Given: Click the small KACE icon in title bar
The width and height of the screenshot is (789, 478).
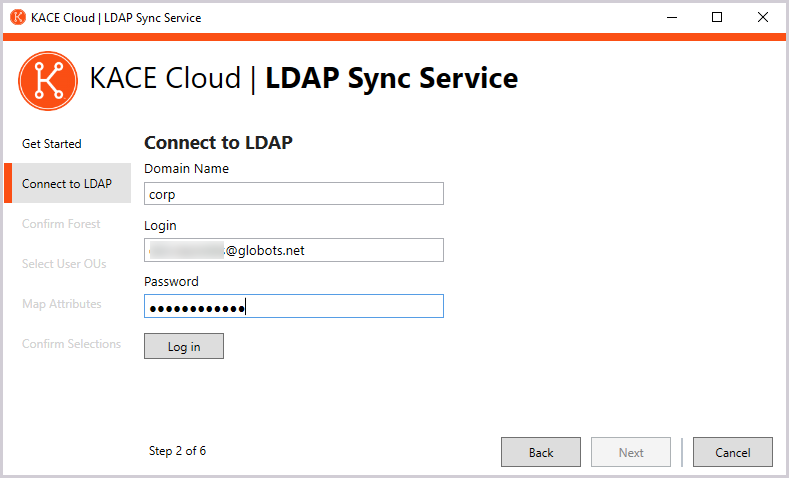Looking at the screenshot, I should point(17,17).
